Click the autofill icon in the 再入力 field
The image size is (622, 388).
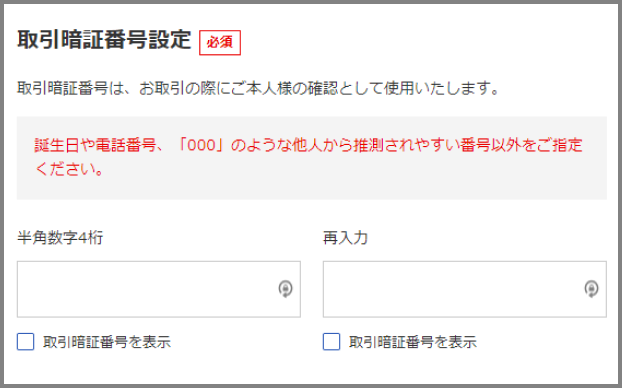coord(591,289)
